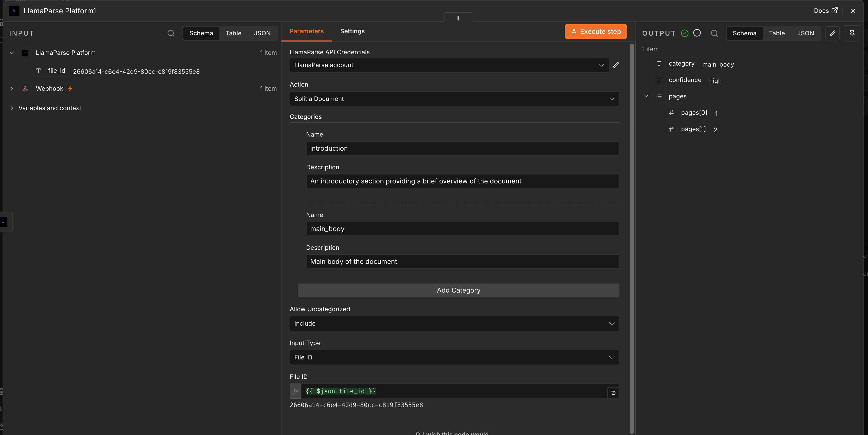Click the text type icon beside category

[x=659, y=64]
